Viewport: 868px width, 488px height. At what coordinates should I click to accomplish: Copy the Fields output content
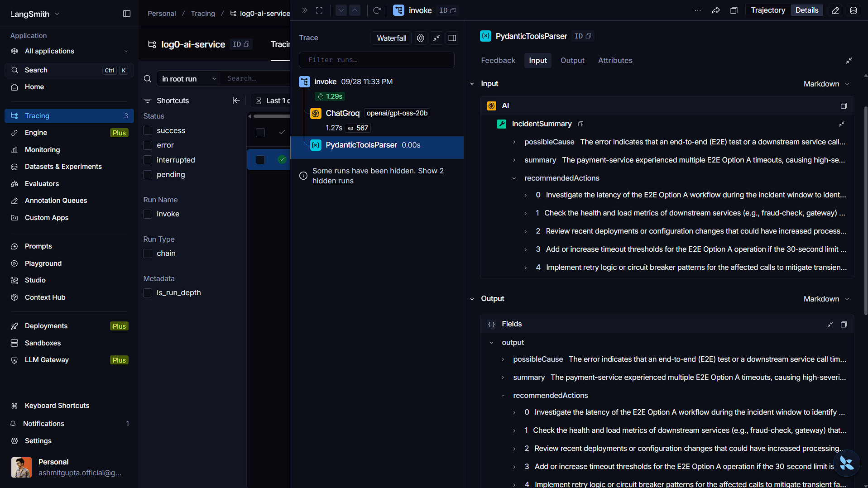(844, 325)
